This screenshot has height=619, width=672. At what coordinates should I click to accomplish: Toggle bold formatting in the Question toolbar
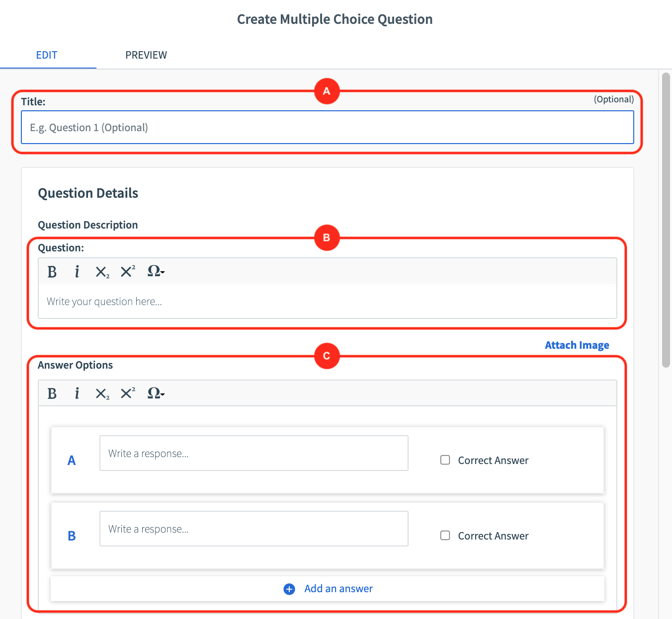[x=52, y=271]
